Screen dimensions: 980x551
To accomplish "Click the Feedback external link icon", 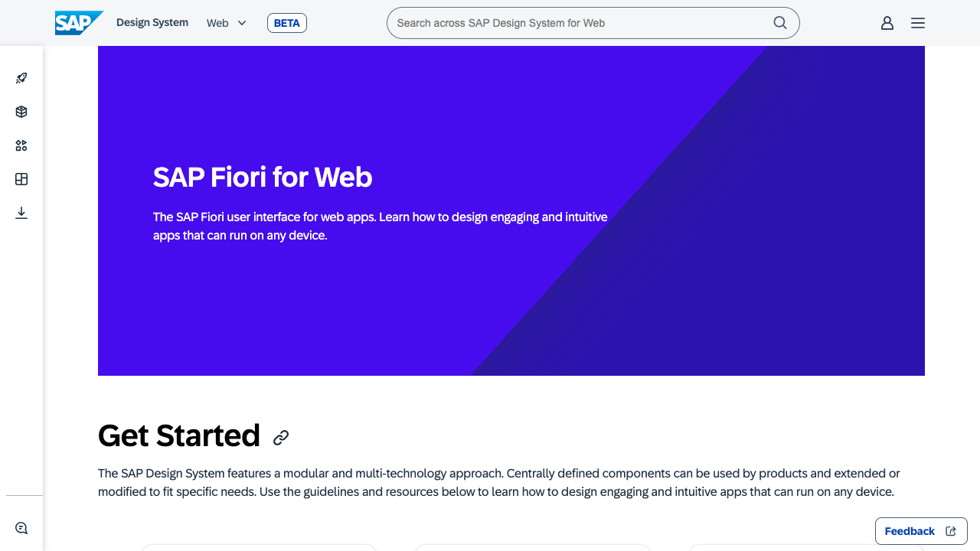I will click(x=951, y=531).
